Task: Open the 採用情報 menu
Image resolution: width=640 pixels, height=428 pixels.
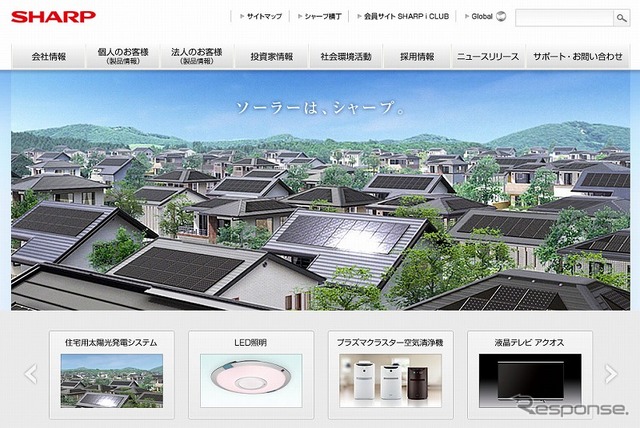Action: click(417, 56)
